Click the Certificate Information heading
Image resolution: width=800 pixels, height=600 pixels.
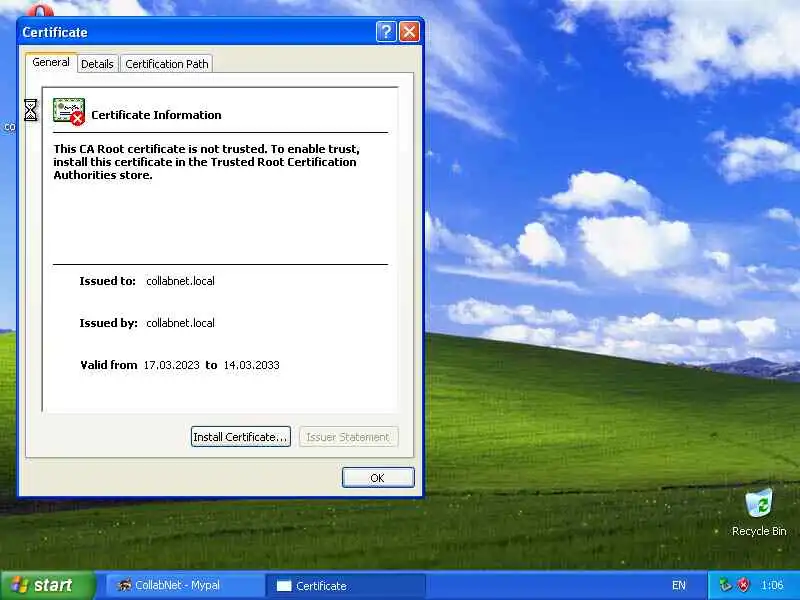click(156, 115)
